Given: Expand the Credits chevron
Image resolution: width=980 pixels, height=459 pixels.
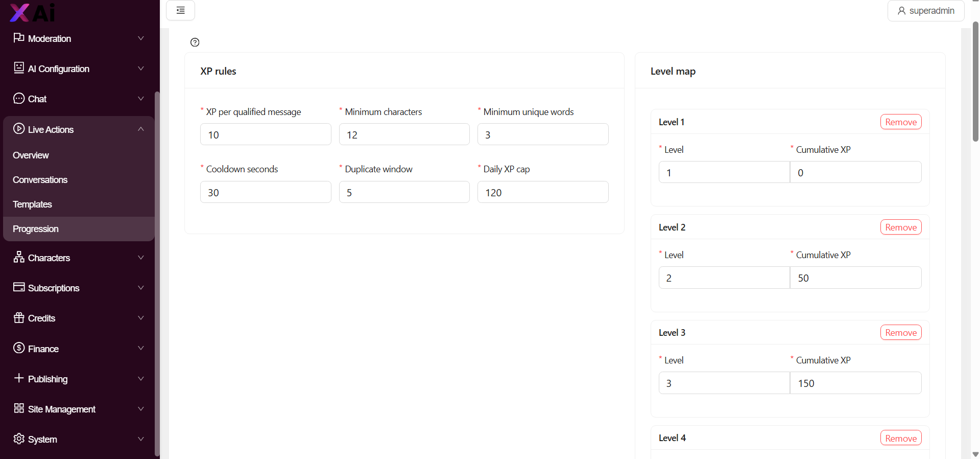Looking at the screenshot, I should 141,318.
